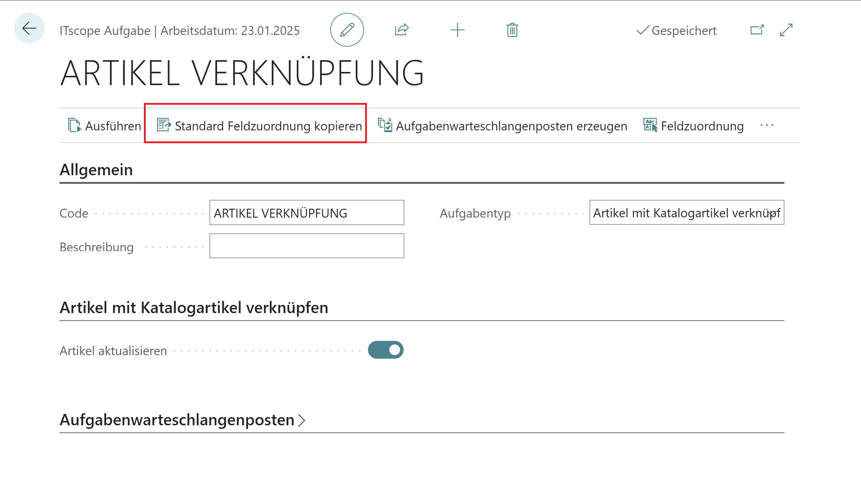This screenshot has width=861, height=504.
Task: Show more actions via three dots
Action: [x=767, y=125]
